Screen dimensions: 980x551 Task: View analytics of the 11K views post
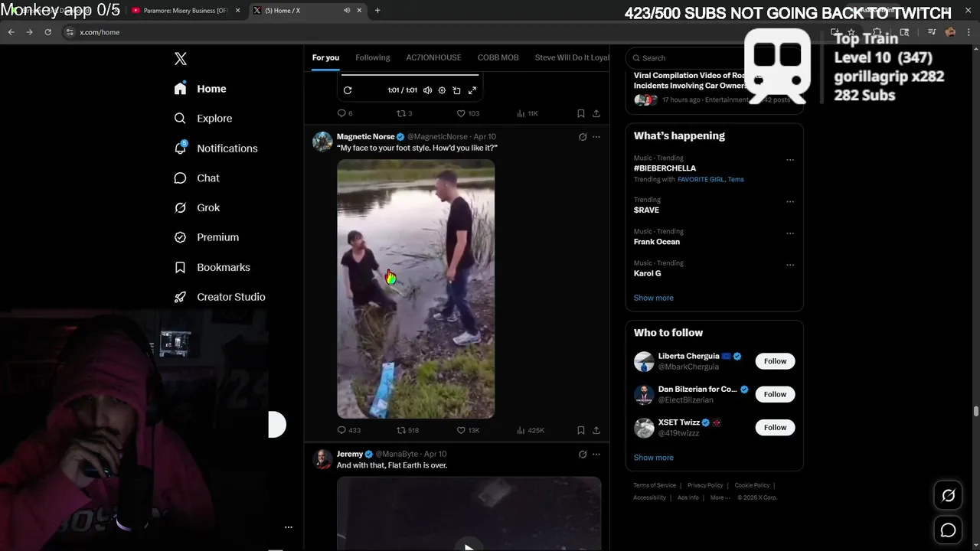coord(528,113)
